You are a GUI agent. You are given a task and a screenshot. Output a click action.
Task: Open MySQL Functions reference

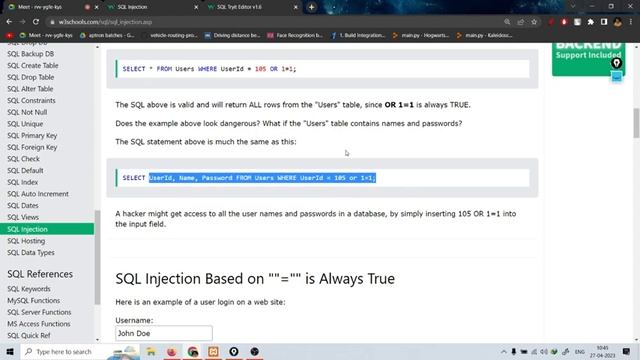pyautogui.click(x=33, y=301)
